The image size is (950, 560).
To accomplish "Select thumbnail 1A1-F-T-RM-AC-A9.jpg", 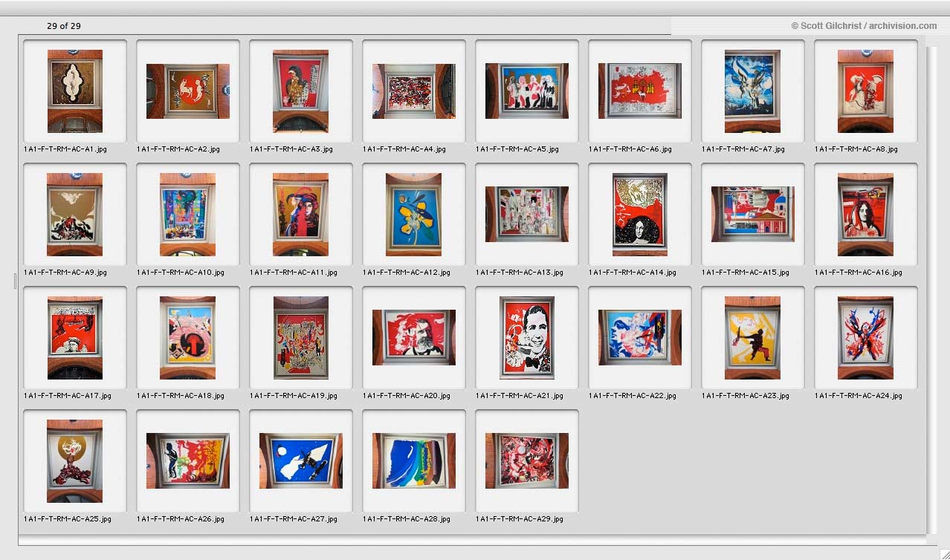I will tap(75, 215).
